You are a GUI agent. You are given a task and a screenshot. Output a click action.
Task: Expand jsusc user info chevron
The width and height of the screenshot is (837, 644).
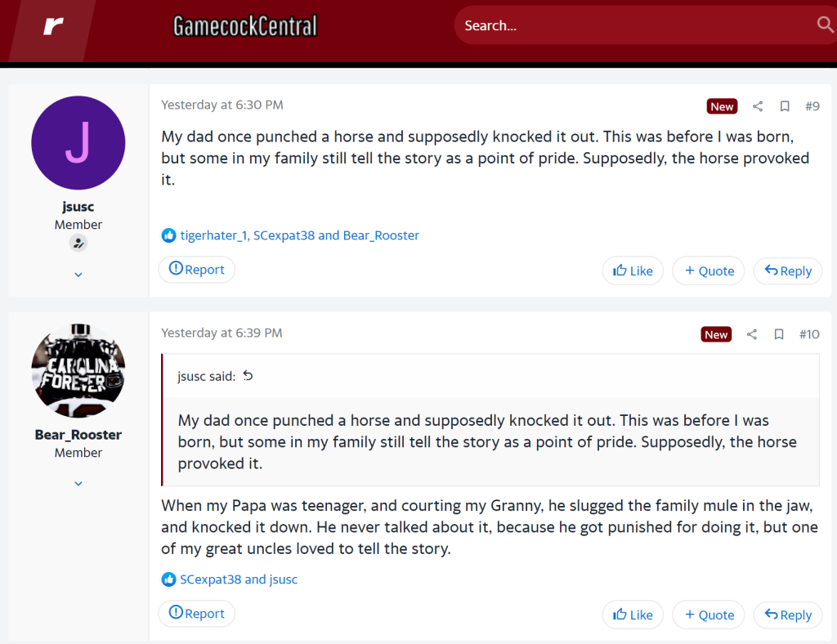78,275
